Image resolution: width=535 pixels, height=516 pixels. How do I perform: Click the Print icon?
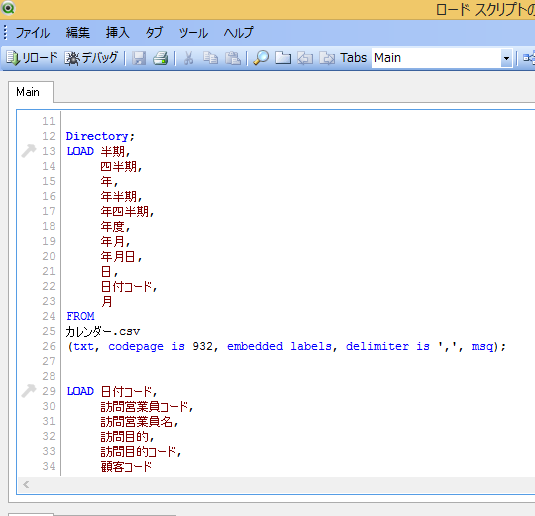tap(161, 58)
